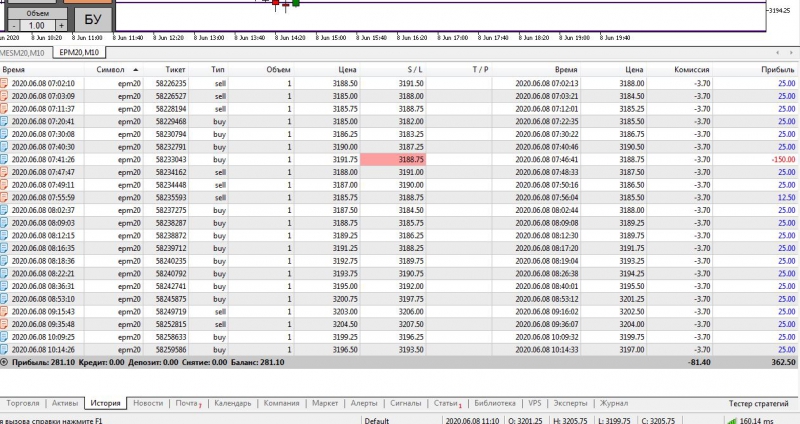
Task: Open the Статьи tab
Action: (447, 403)
